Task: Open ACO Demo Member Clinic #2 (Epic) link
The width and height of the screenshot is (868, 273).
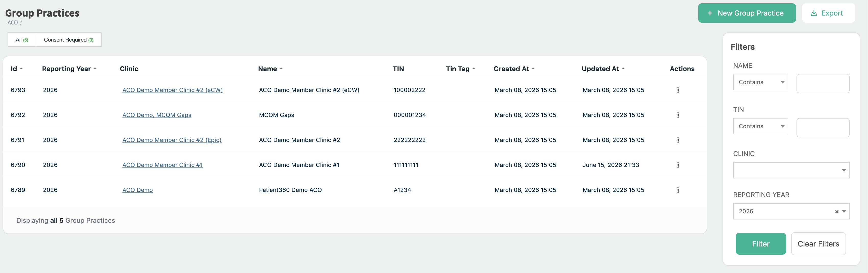Action: [172, 140]
